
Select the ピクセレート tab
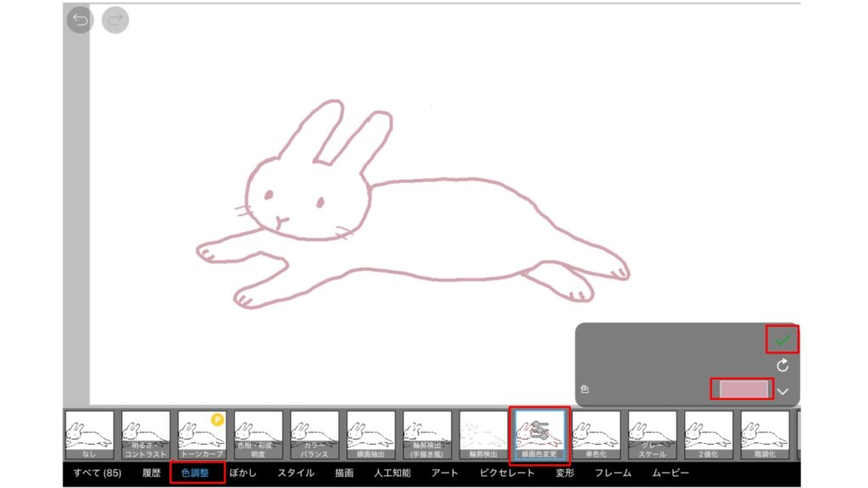[507, 473]
